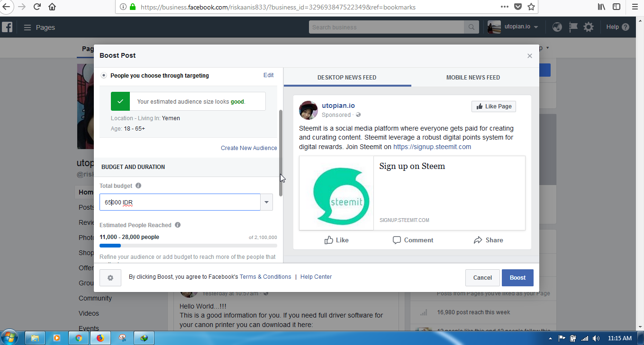The image size is (644, 345).
Task: Open Community in the page sidebar
Action: [x=95, y=298]
